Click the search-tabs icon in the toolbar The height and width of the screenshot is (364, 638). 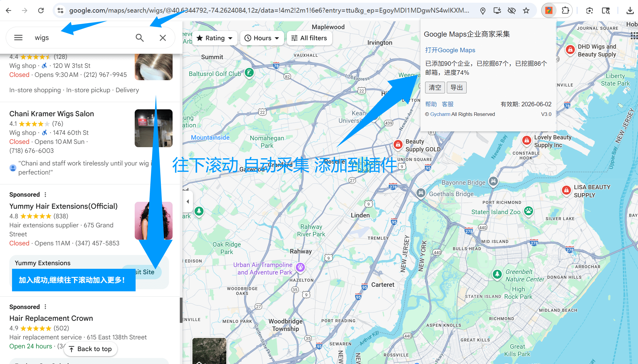[x=606, y=11]
